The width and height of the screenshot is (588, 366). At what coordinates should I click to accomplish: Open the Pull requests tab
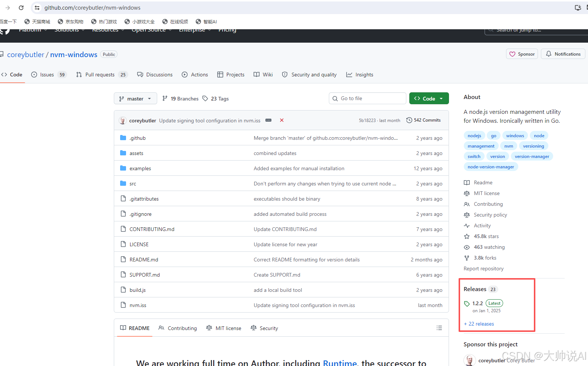102,75
